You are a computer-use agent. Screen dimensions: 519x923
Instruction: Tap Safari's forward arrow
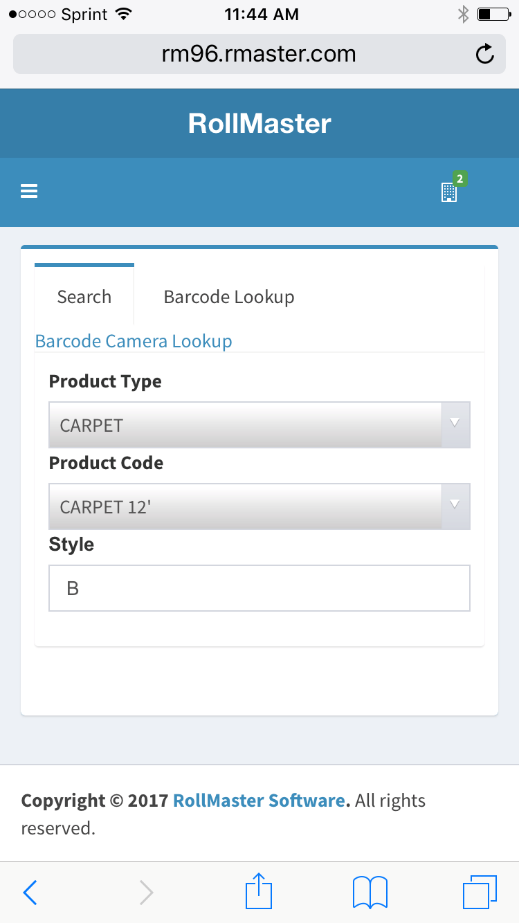[x=146, y=892]
